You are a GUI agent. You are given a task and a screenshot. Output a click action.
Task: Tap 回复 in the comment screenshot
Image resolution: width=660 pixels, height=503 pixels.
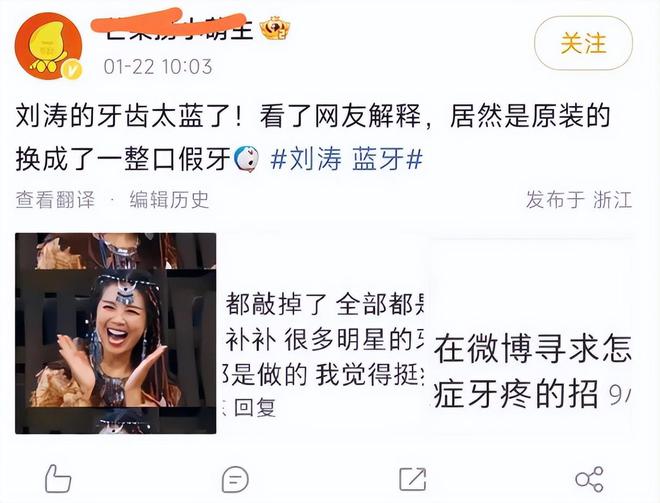point(255,408)
